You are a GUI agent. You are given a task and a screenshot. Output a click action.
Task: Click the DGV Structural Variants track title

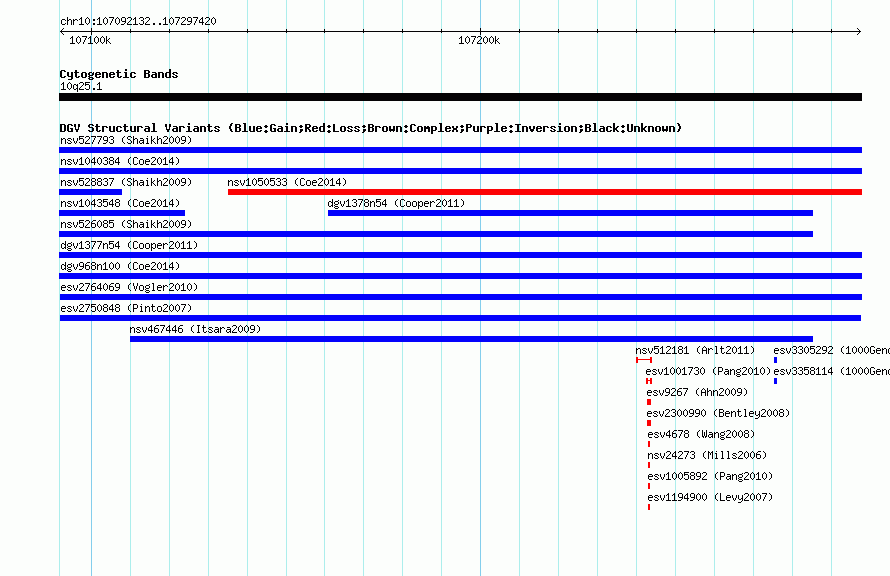pyautogui.click(x=370, y=128)
